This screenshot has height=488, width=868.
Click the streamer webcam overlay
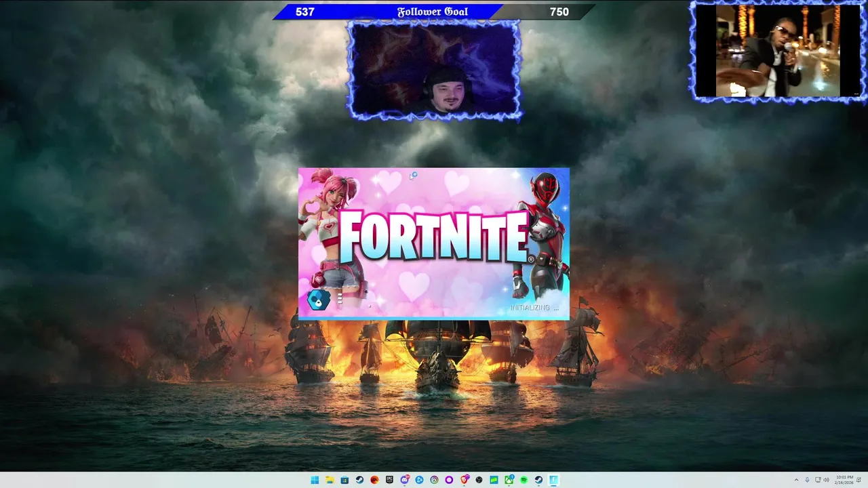pos(434,70)
